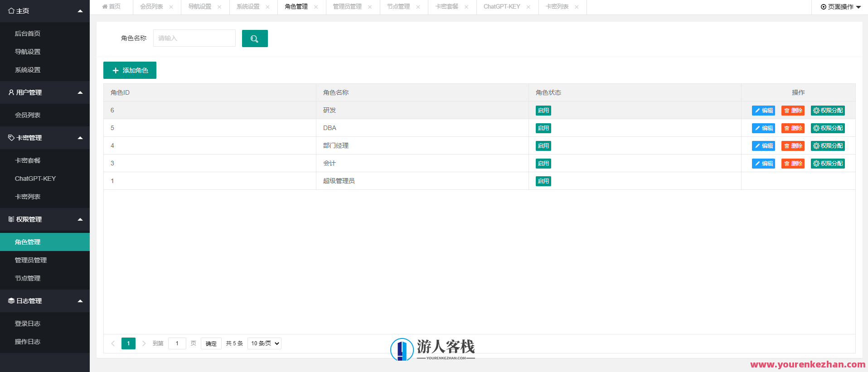Switch to the 卡密列表 tab

(557, 7)
